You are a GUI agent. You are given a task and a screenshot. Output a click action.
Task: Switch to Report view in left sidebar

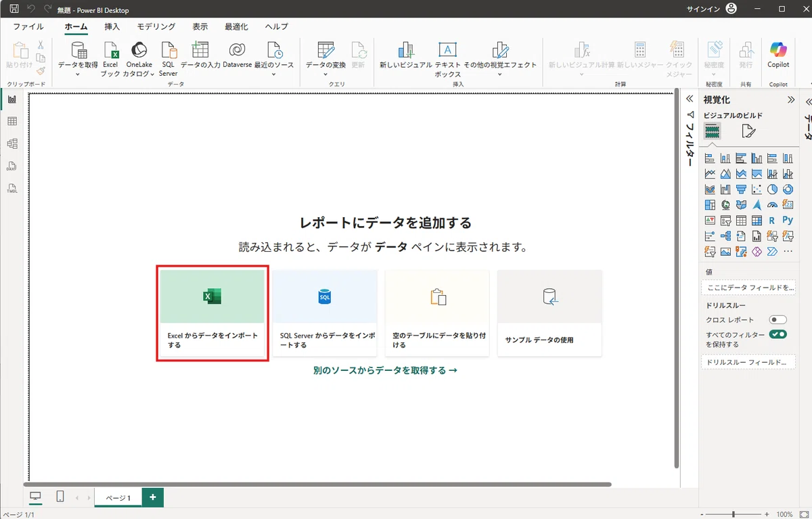point(12,99)
